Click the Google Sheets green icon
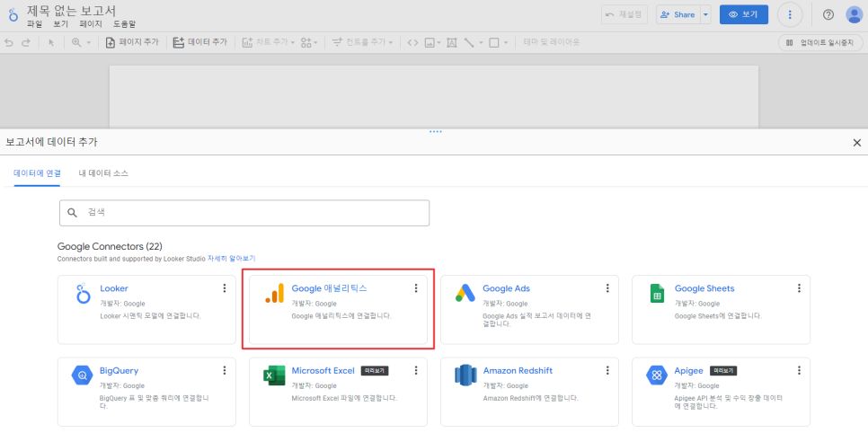868x433 pixels. tap(657, 293)
